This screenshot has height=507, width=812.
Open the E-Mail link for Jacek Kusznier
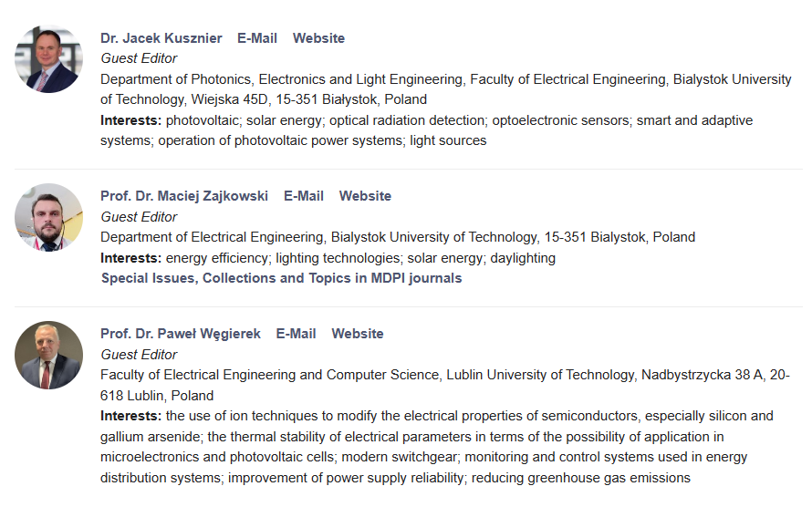tap(257, 38)
